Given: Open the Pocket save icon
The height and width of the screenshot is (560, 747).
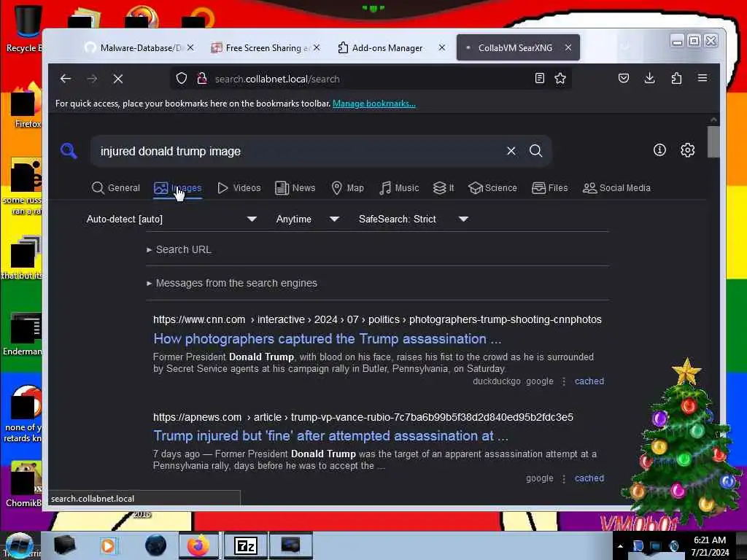Looking at the screenshot, I should tap(624, 78).
